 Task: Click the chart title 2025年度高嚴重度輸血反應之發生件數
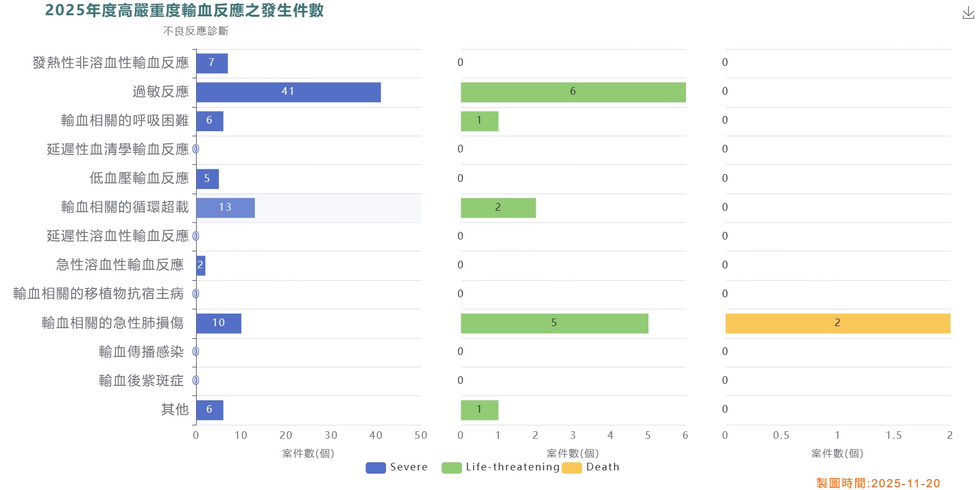(184, 10)
